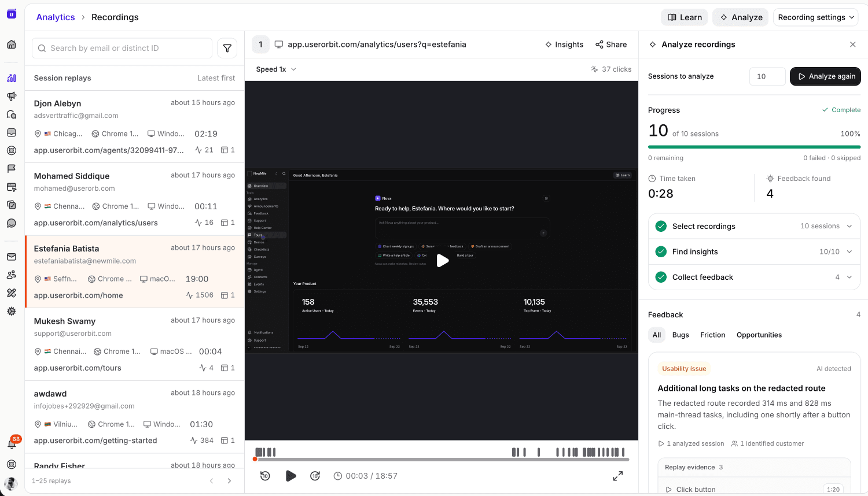Viewport: 868px width, 496px height.
Task: Open the flag Tours sidebar icon
Action: [x=12, y=169]
